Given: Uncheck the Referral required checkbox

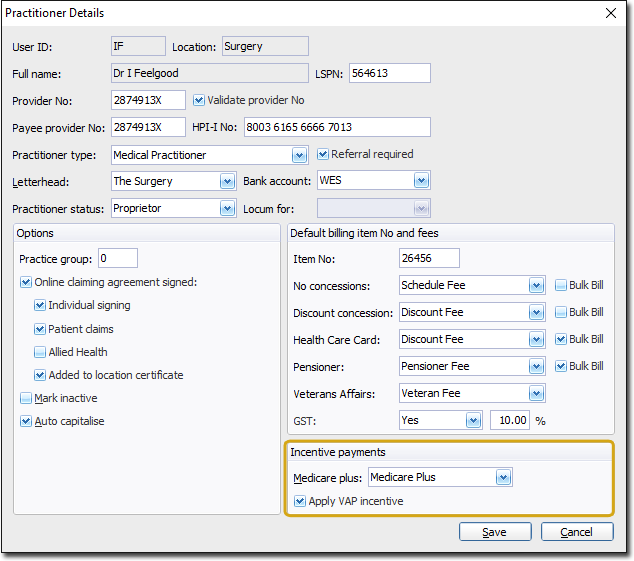Looking at the screenshot, I should 323,154.
